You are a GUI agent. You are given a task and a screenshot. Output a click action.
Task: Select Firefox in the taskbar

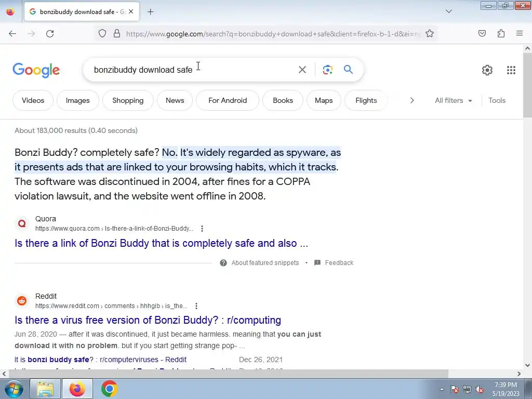point(77,389)
